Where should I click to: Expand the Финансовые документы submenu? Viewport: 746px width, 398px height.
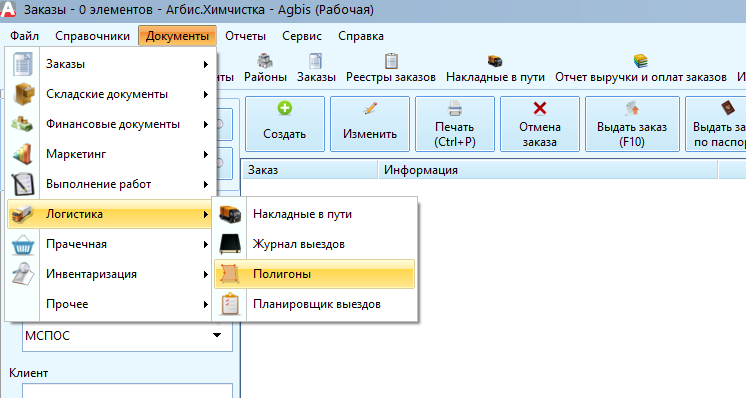coord(110,124)
